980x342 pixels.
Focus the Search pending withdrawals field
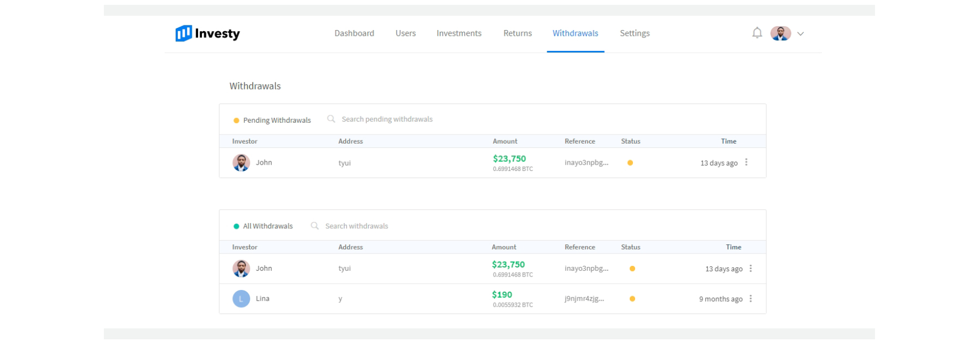pyautogui.click(x=387, y=119)
